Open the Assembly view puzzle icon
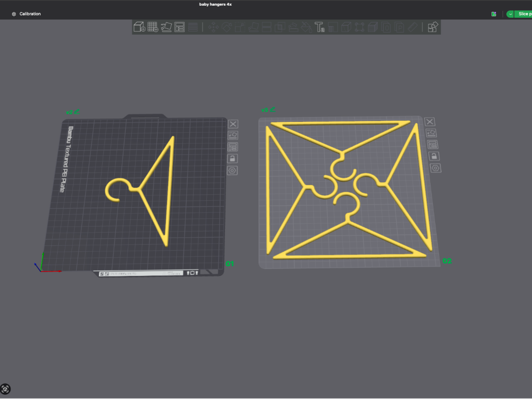This screenshot has width=532, height=399. (x=433, y=27)
